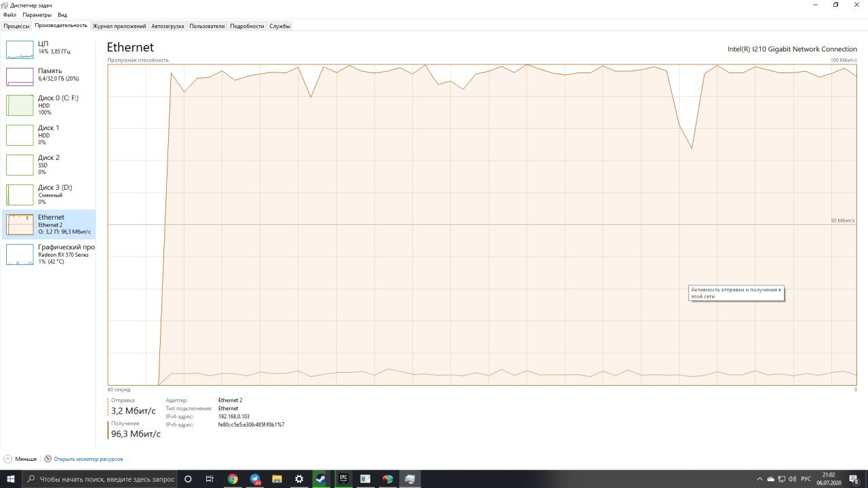Open Steam from the taskbar
Viewport: 868px width, 488px height.
click(x=321, y=479)
